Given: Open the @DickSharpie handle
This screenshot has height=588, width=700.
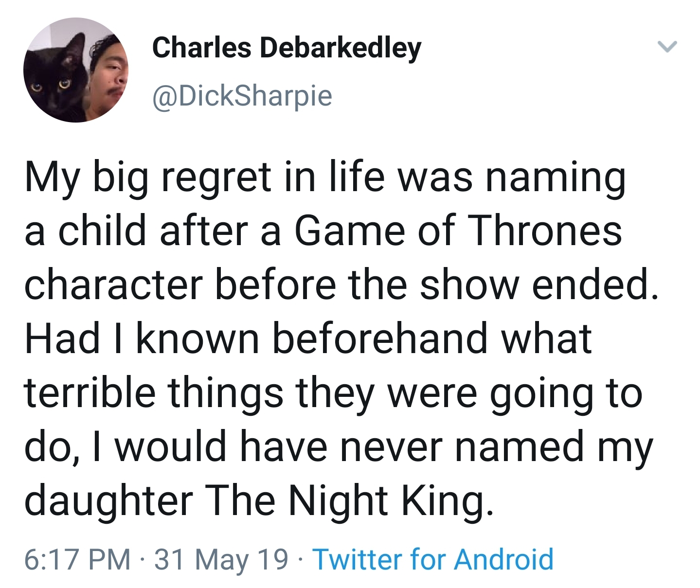Looking at the screenshot, I should (x=242, y=95).
